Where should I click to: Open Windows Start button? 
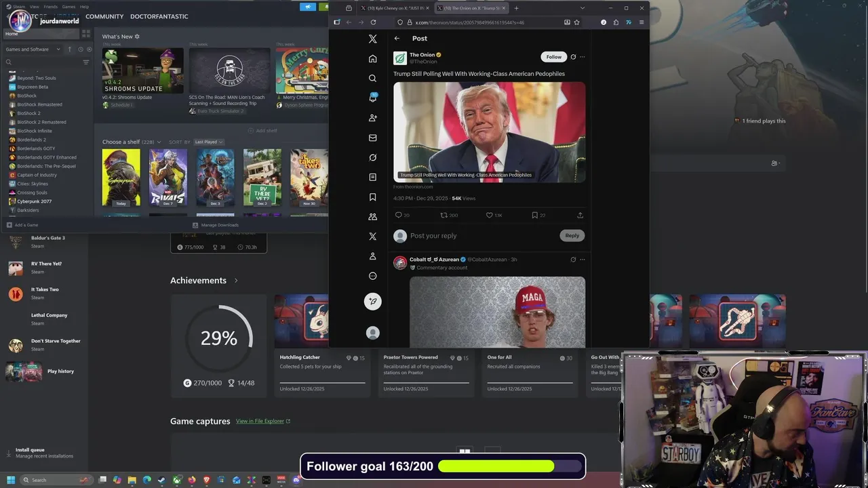[11, 480]
